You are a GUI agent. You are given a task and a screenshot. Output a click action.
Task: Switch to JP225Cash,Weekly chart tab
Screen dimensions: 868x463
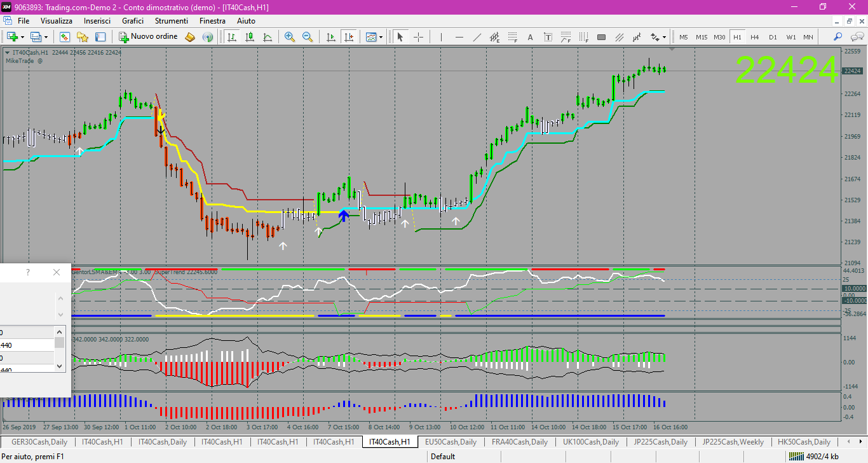tap(733, 442)
